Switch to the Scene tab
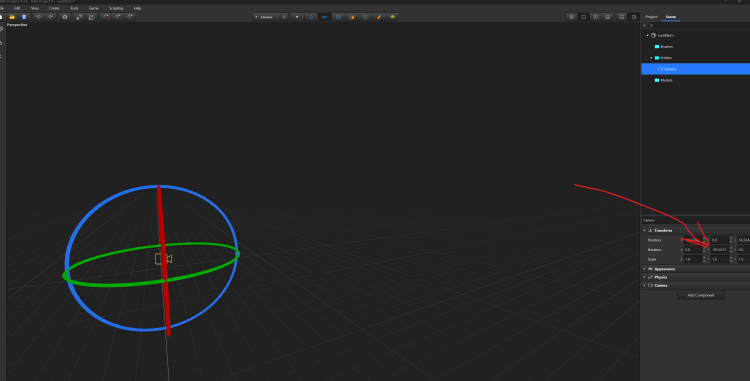Image resolution: width=750 pixels, height=381 pixels. 671,17
